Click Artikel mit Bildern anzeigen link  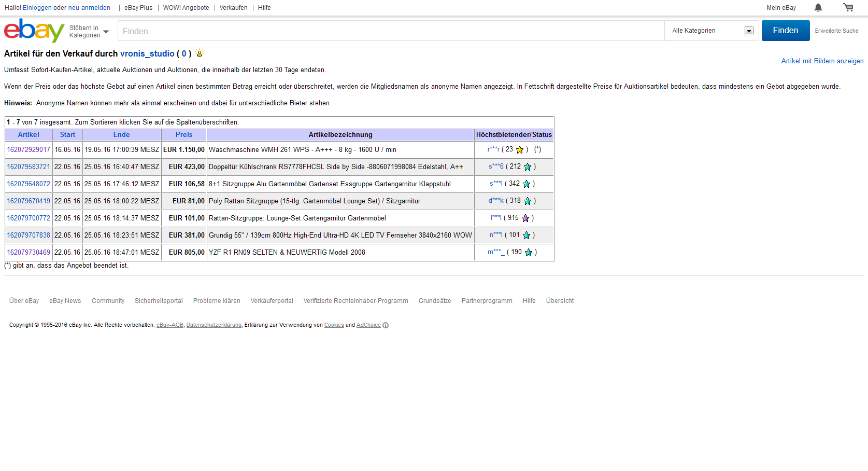coord(822,61)
